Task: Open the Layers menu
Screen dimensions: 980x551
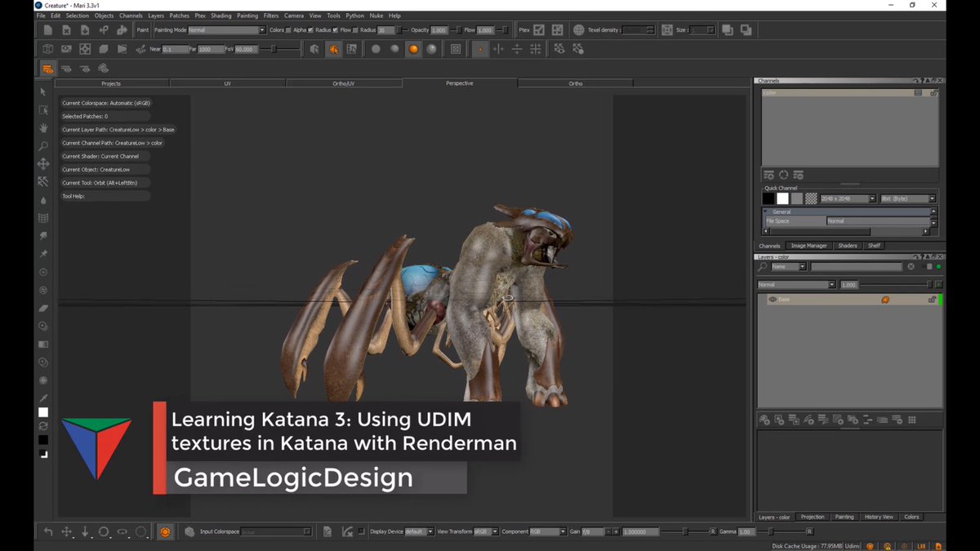Action: pos(155,16)
